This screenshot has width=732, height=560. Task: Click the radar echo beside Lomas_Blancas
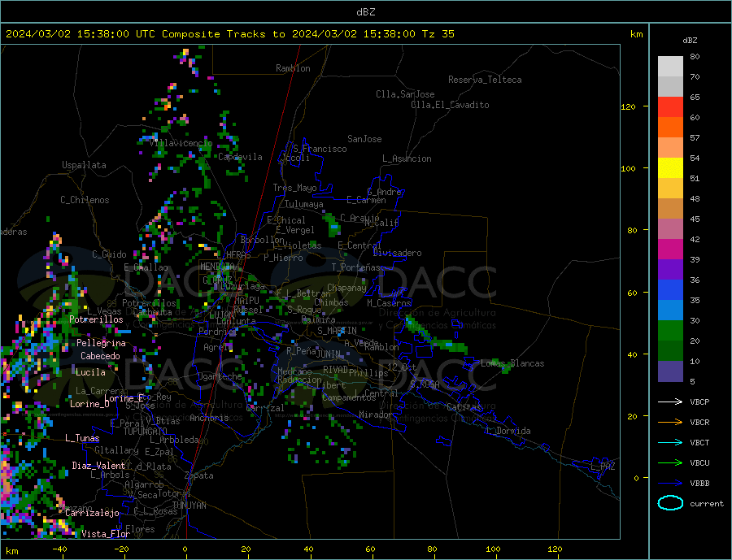coord(506,368)
